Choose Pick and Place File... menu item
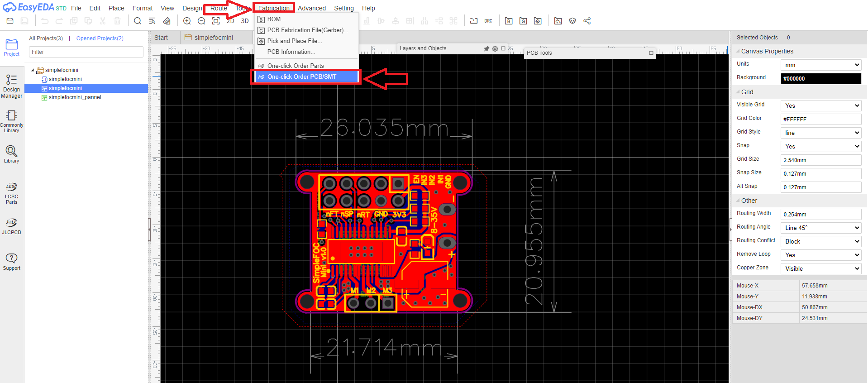 [x=307, y=41]
